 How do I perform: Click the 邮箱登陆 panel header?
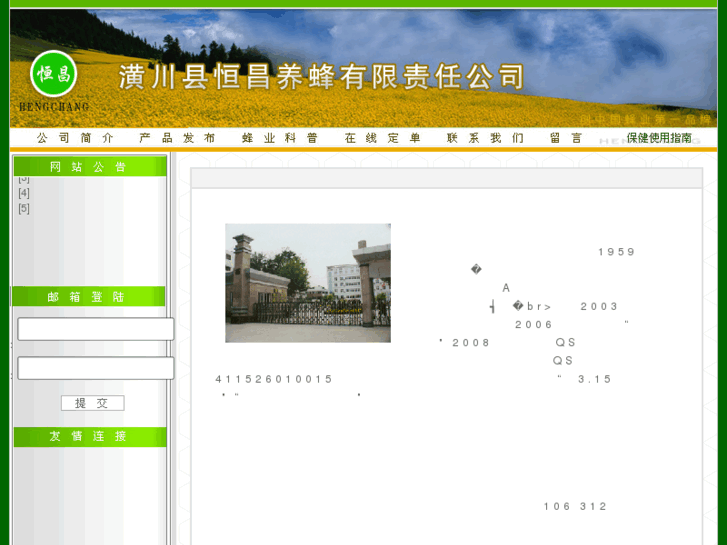[x=89, y=296]
